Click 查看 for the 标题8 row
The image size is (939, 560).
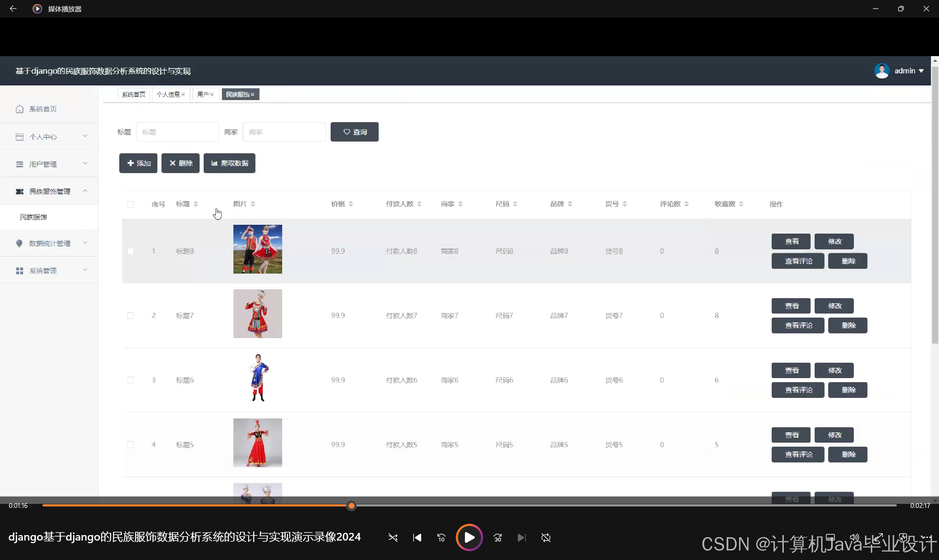791,242
